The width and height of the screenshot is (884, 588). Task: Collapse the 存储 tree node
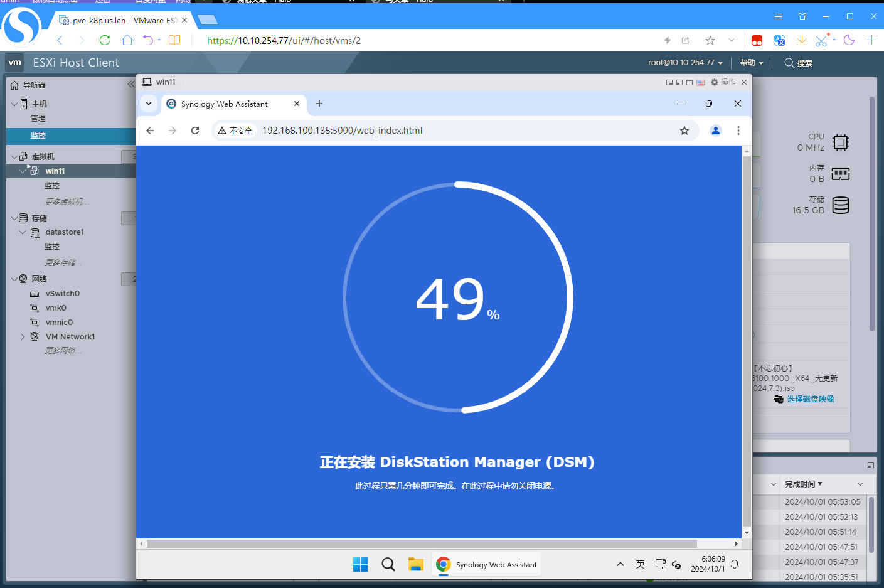14,218
